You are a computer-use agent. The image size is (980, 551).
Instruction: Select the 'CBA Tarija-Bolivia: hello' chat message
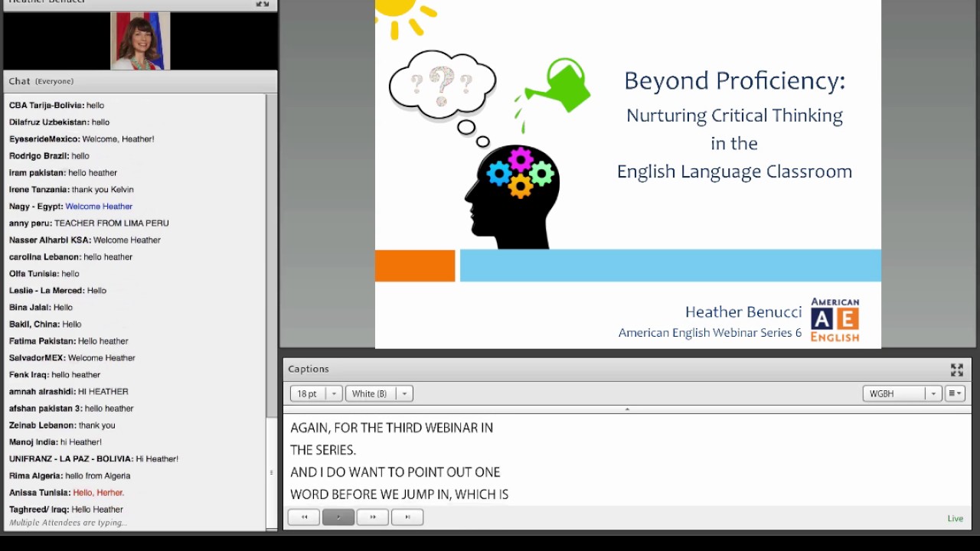[x=57, y=106]
